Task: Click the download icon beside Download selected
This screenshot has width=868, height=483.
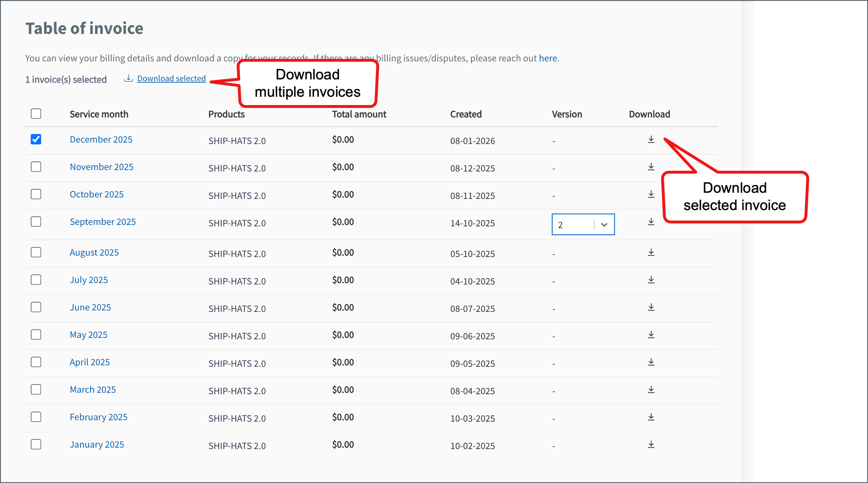Action: [x=128, y=78]
